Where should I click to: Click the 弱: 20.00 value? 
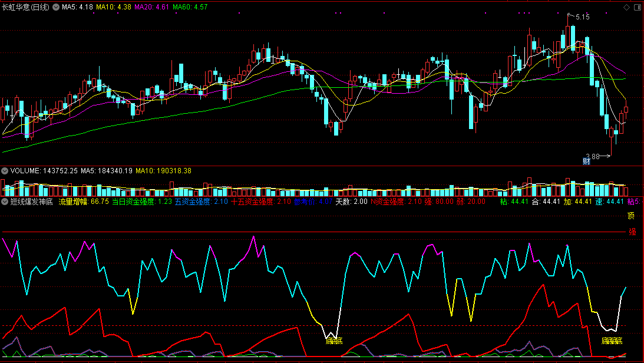[471, 202]
